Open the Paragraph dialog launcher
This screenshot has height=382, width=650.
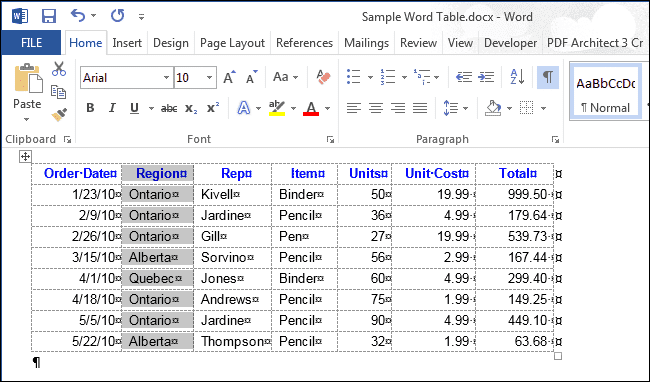[x=555, y=140]
